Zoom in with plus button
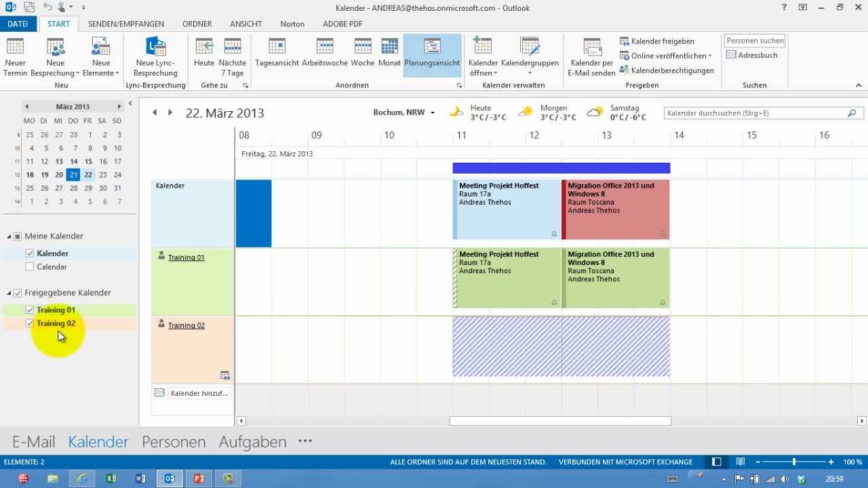The height and width of the screenshot is (488, 868). (831, 462)
